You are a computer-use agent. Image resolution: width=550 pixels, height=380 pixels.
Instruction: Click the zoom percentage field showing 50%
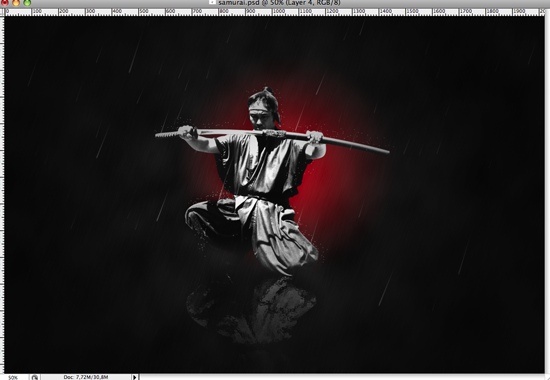13,377
